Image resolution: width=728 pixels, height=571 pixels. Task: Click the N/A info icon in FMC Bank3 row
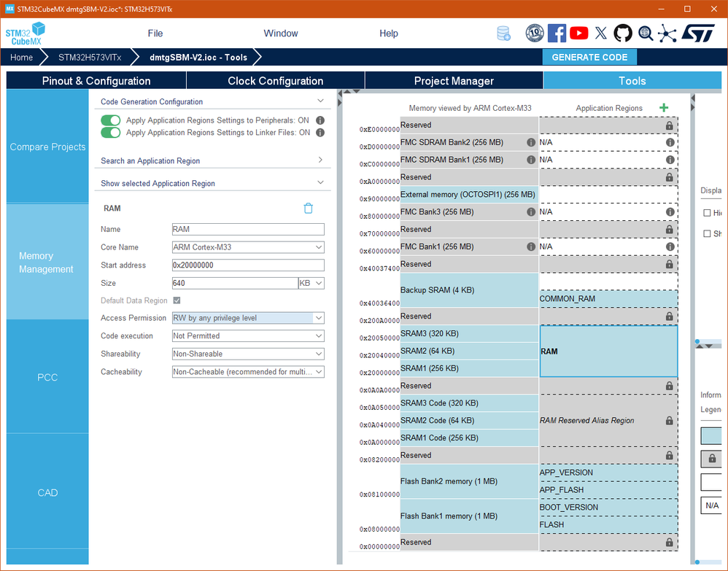[670, 211]
